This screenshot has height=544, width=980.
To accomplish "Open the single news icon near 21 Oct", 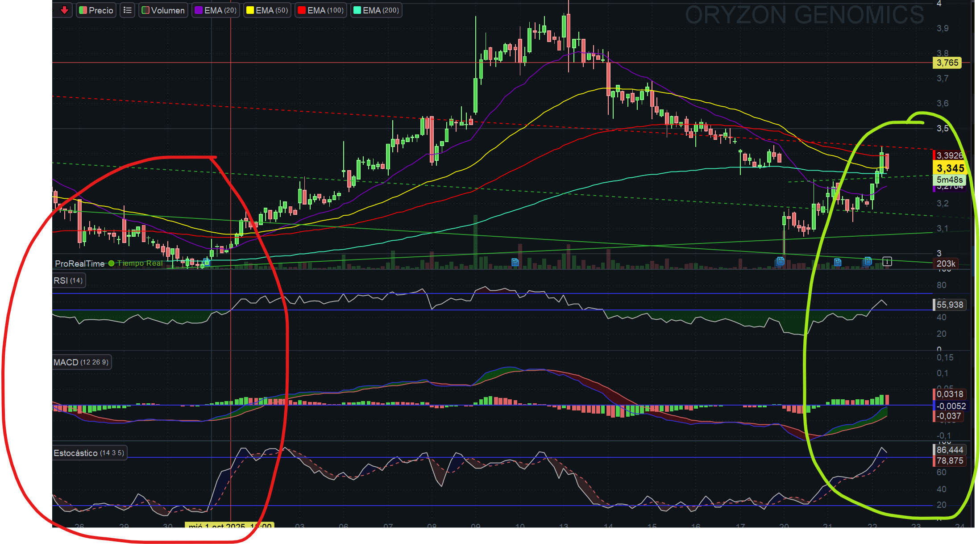I will click(x=838, y=262).
